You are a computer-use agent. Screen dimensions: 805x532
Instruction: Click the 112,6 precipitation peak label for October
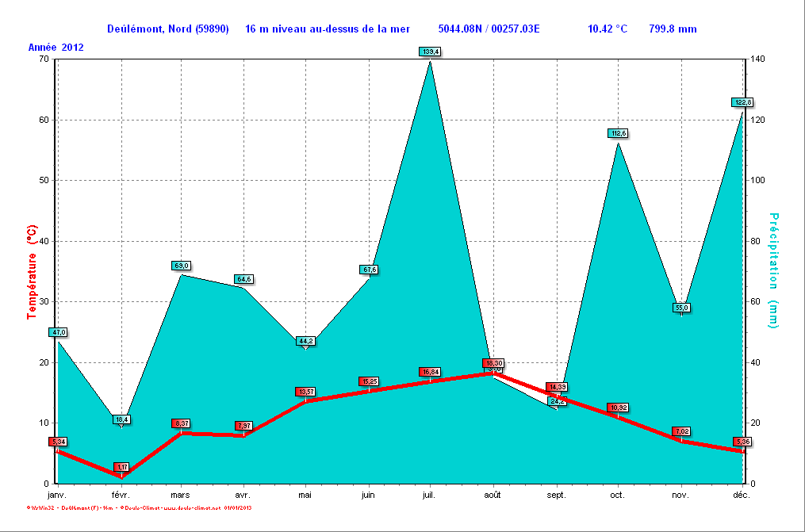point(618,133)
